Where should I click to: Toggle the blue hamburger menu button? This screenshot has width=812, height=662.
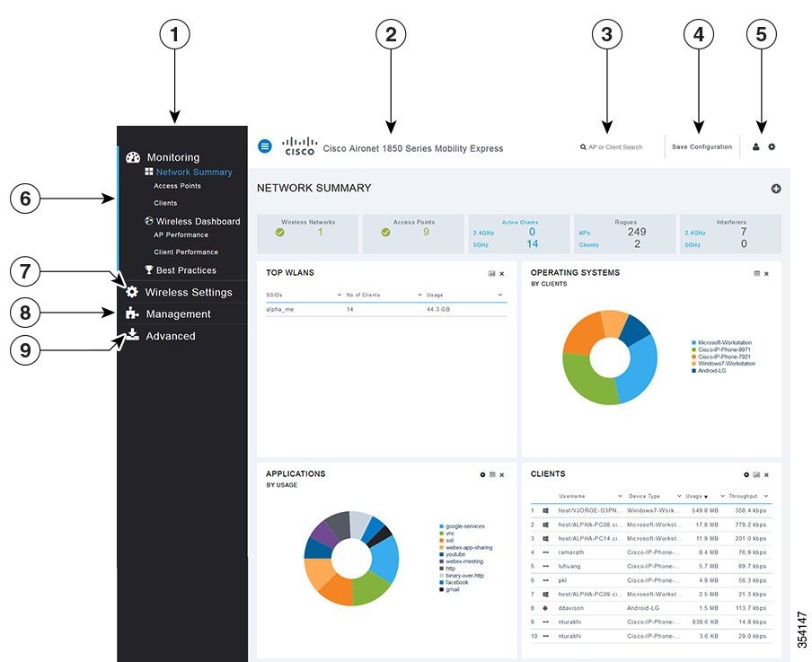click(265, 146)
